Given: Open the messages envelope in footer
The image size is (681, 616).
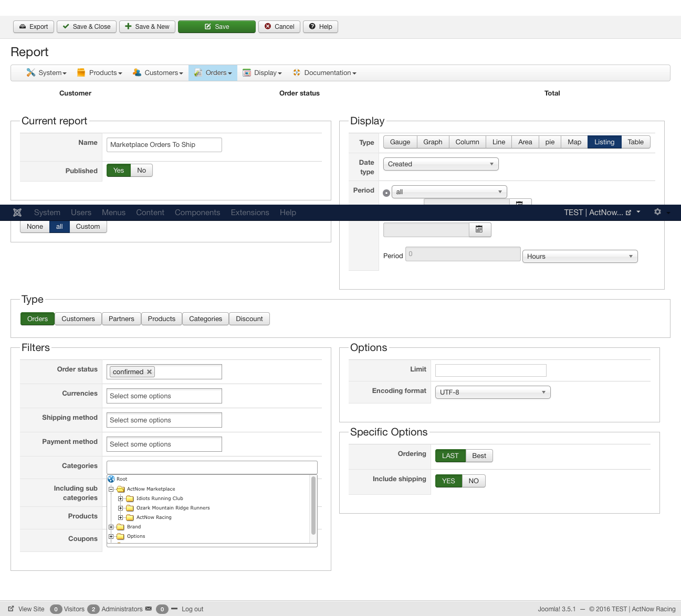Looking at the screenshot, I should click(x=149, y=609).
